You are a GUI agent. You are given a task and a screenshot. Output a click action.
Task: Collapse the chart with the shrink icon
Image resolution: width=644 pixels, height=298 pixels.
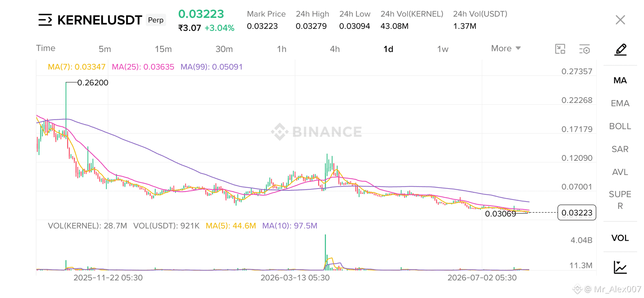coord(560,49)
